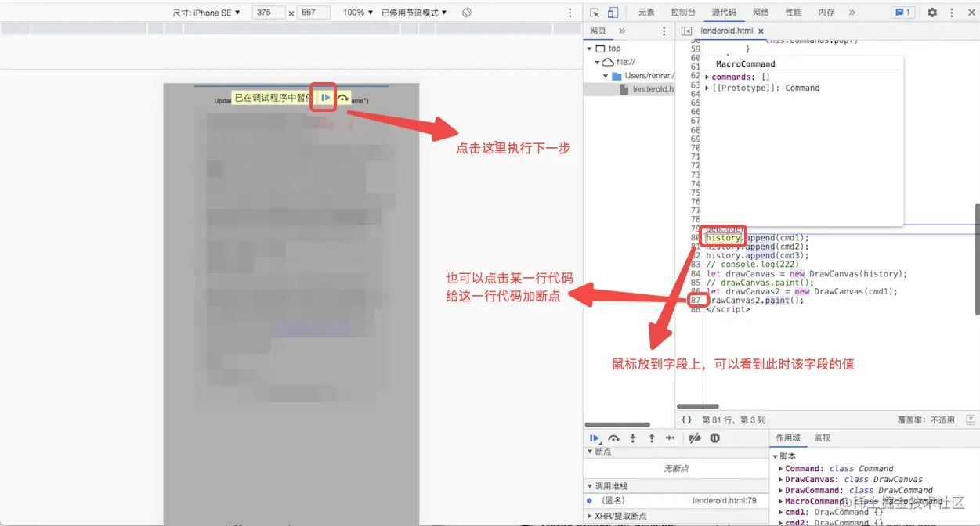Expand commands in MacroCommand popup
The width and height of the screenshot is (980, 526).
pos(707,77)
